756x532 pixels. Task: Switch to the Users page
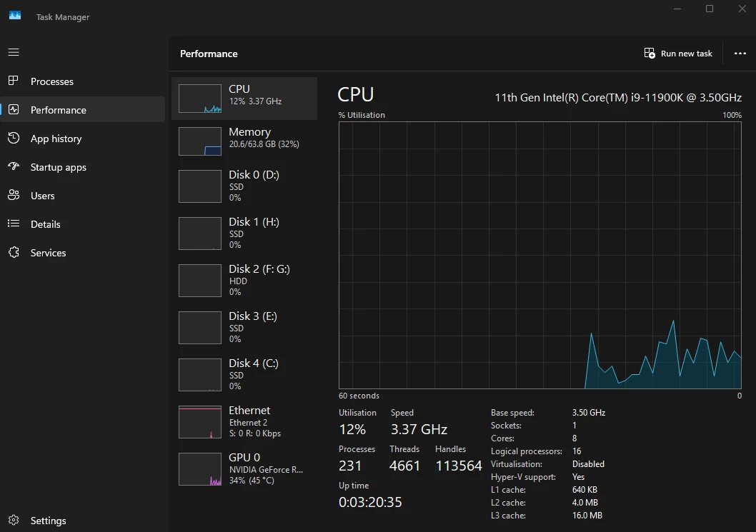click(x=42, y=196)
